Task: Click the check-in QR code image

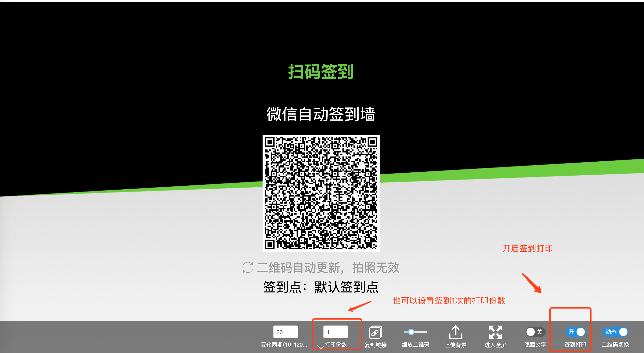Action: [321, 193]
